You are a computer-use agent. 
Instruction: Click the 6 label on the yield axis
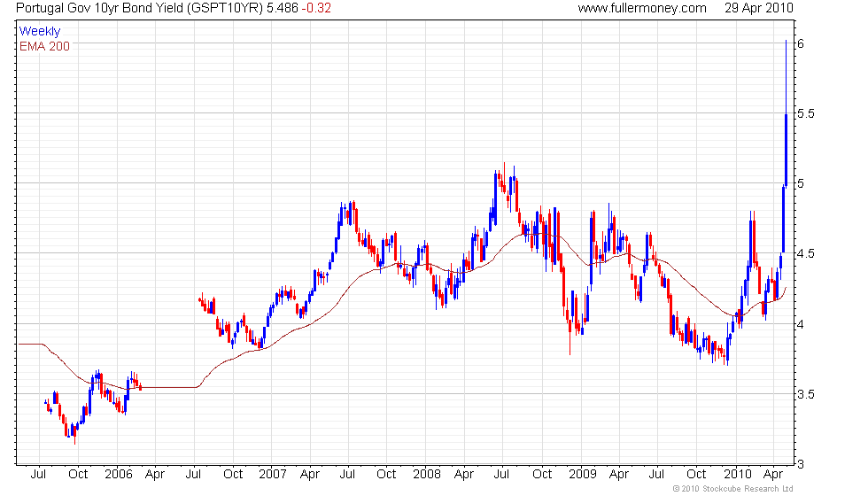pos(801,43)
